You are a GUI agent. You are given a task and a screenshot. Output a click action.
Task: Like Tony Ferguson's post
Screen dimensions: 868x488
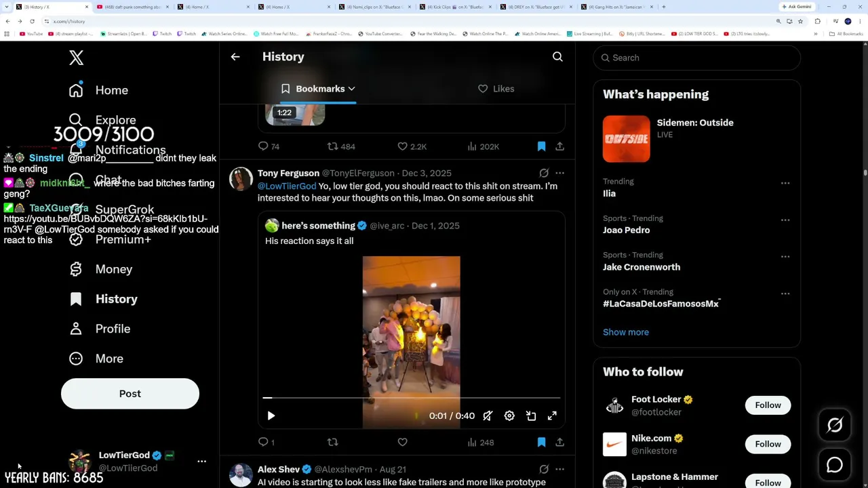point(402,442)
